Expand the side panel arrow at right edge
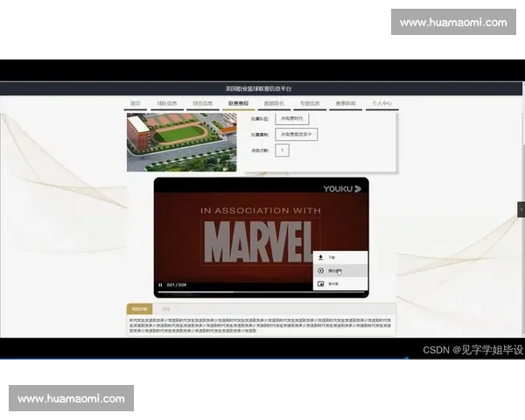525x420 pixels. click(521, 209)
